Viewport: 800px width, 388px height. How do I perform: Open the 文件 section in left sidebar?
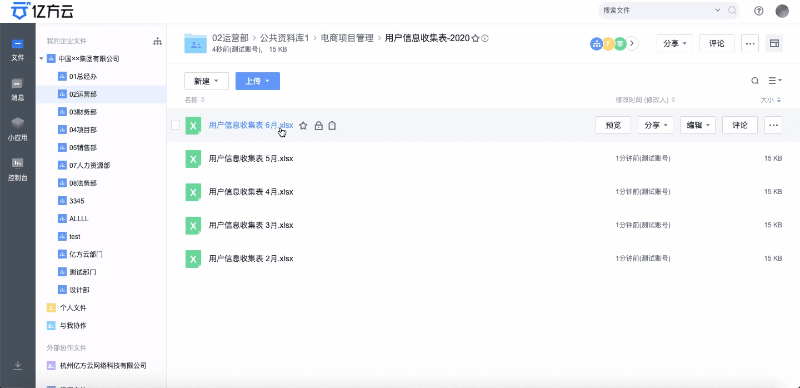point(17,50)
